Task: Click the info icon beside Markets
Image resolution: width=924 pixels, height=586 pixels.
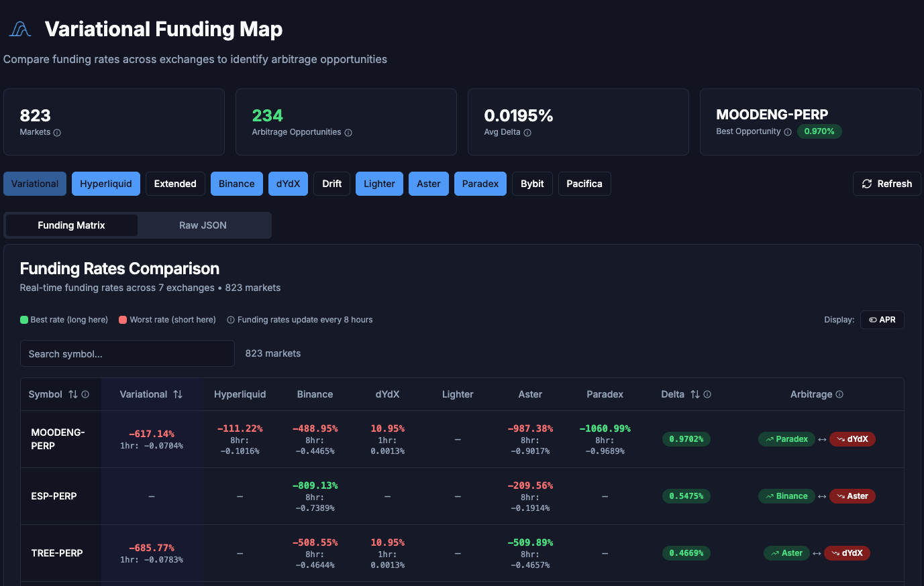Action: pos(57,133)
